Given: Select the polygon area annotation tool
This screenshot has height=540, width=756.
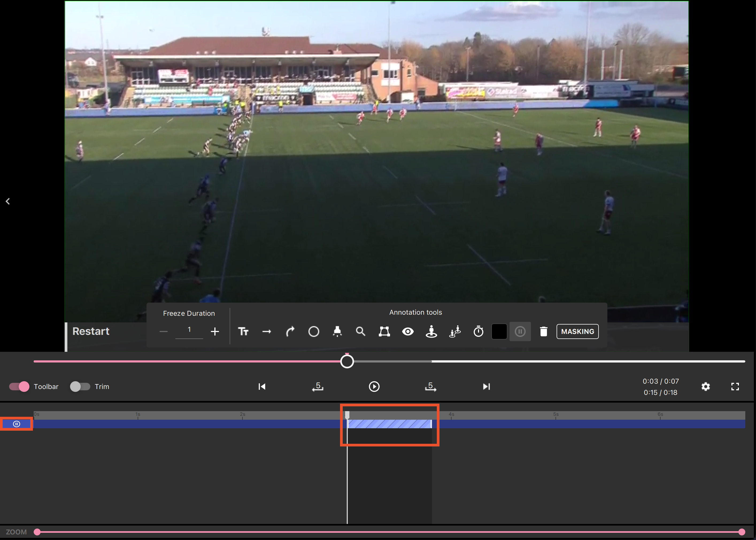Looking at the screenshot, I should tap(384, 331).
